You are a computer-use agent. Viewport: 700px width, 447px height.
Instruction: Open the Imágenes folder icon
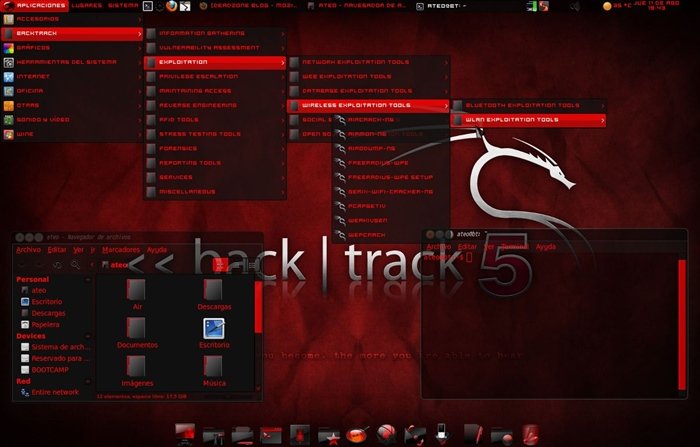pos(136,367)
